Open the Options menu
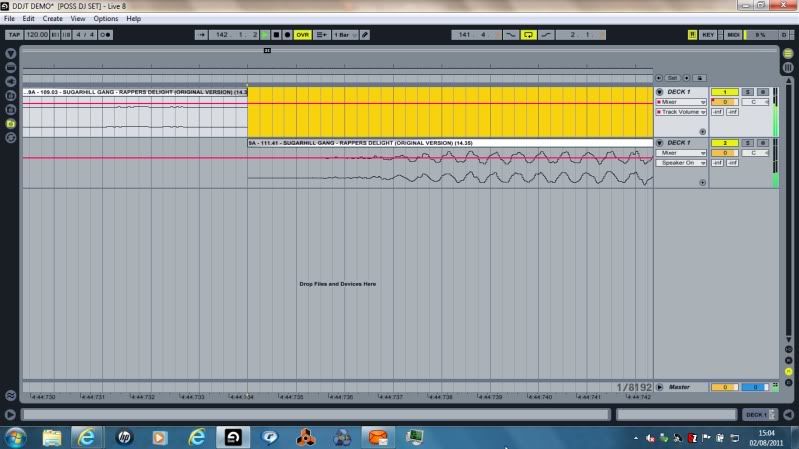Image resolution: width=799 pixels, height=449 pixels. click(x=106, y=19)
